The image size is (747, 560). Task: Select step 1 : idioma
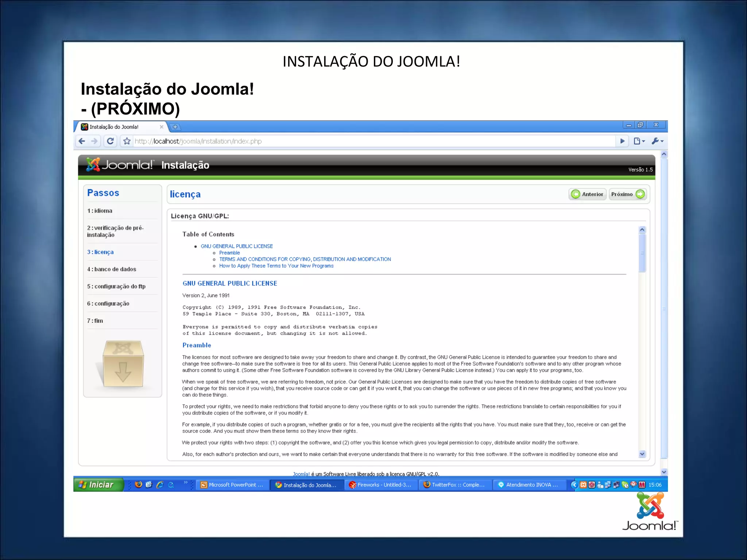point(100,211)
